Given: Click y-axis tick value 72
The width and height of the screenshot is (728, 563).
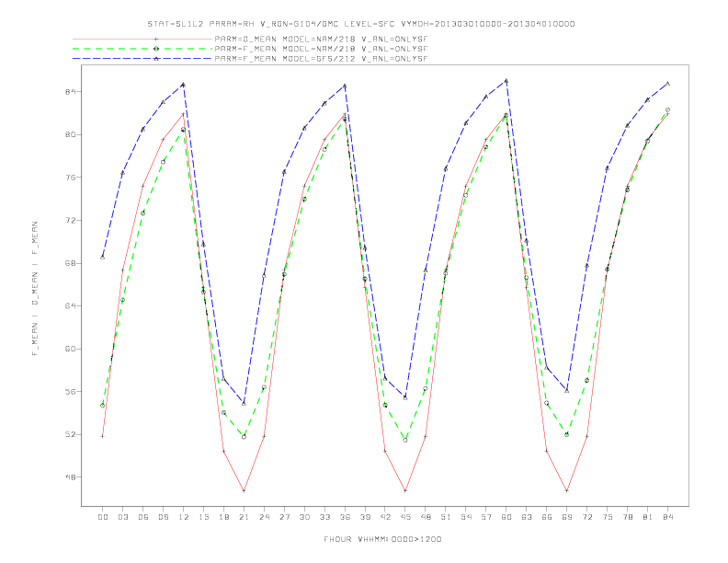Looking at the screenshot, I should coord(70,220).
